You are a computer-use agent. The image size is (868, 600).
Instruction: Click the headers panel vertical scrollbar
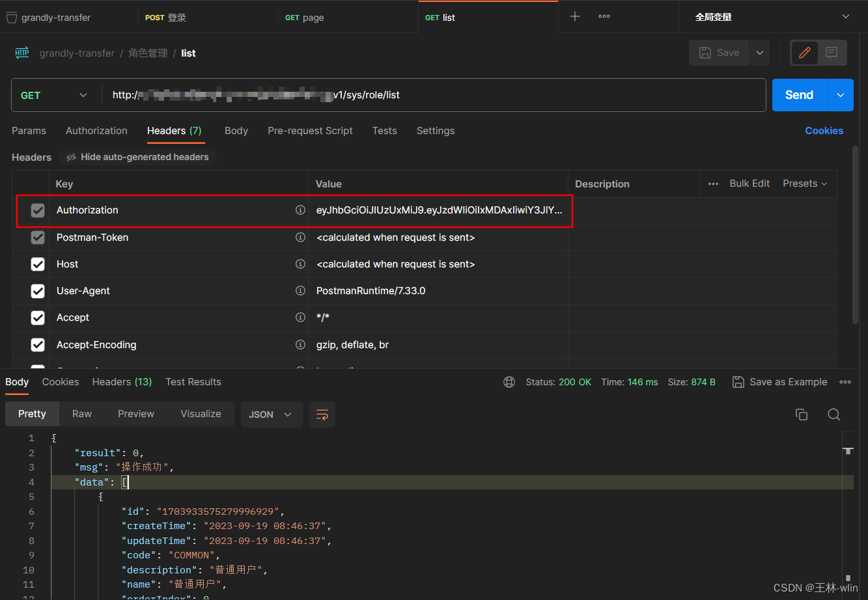click(855, 234)
